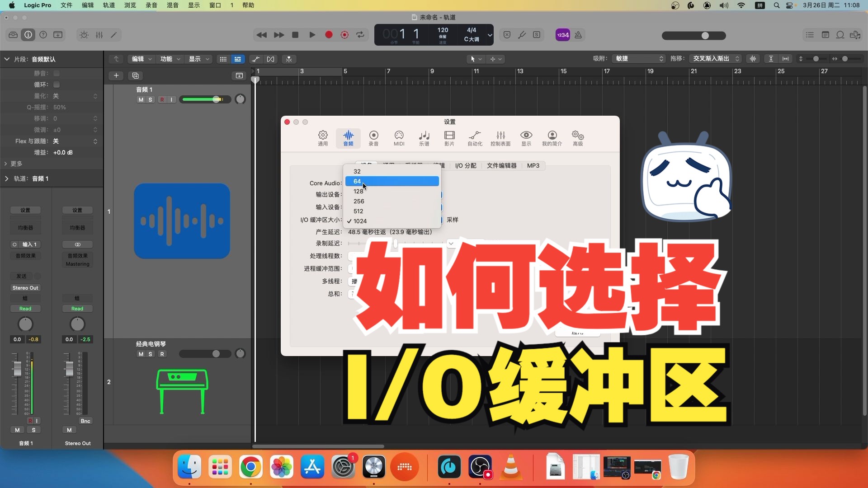Solo track 音频 1 with S button
The image size is (868, 488).
point(150,99)
